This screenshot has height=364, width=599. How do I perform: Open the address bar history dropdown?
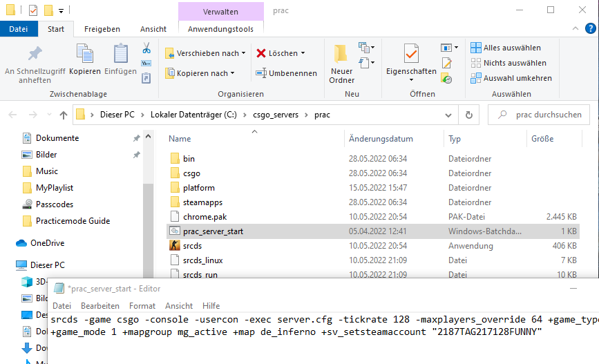pos(448,115)
